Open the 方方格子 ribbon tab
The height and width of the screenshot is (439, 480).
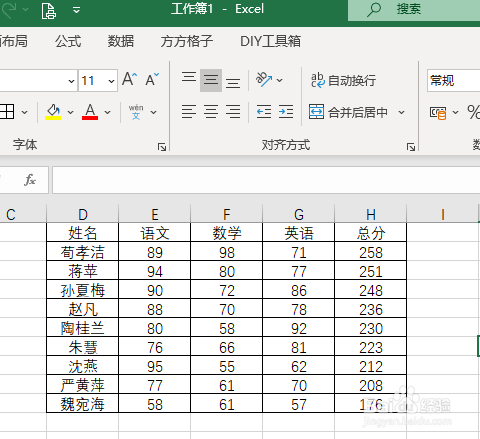coord(187,41)
